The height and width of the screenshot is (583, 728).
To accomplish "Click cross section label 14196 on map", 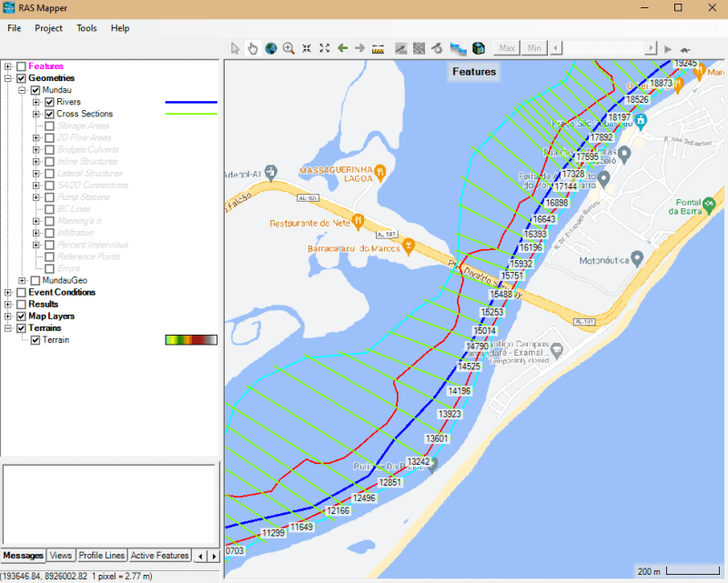I will coord(460,391).
